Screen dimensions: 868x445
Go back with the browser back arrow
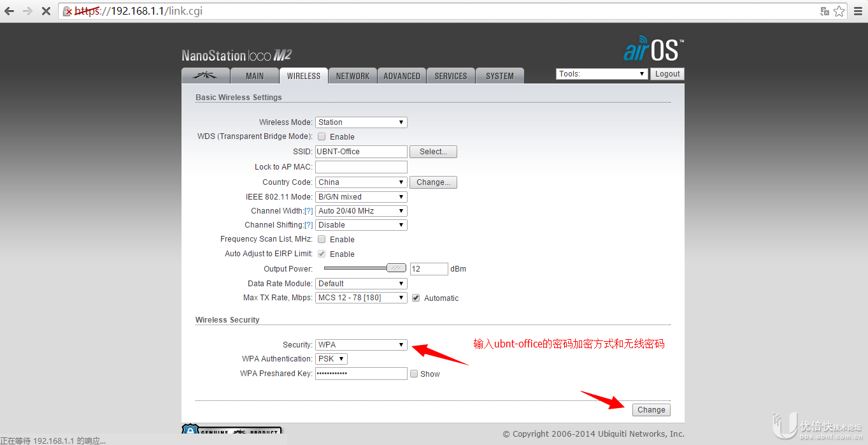click(x=10, y=11)
